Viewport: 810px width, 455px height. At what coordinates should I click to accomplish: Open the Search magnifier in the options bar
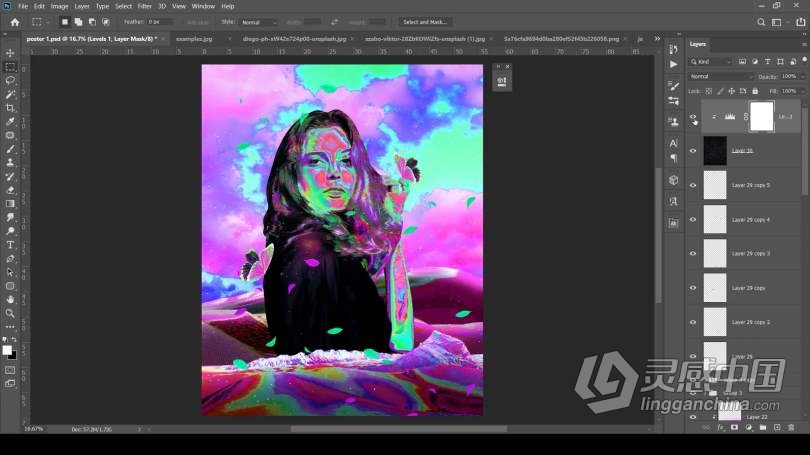[x=761, y=22]
